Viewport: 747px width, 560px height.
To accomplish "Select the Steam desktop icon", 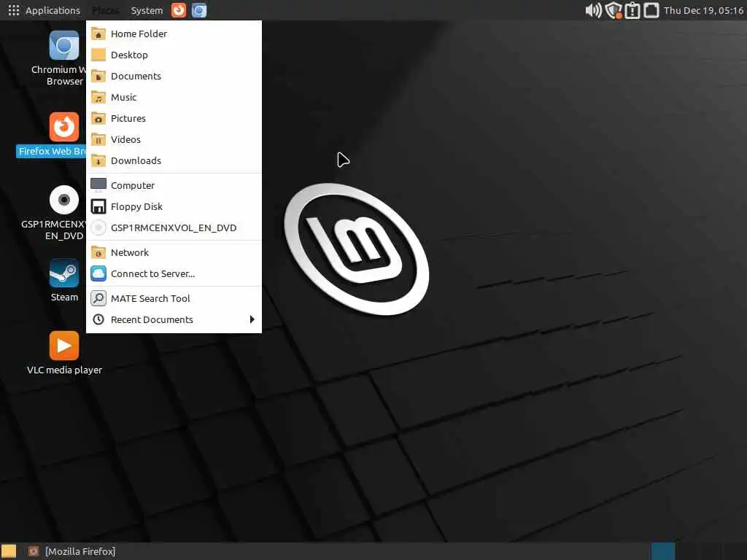I will (x=64, y=273).
